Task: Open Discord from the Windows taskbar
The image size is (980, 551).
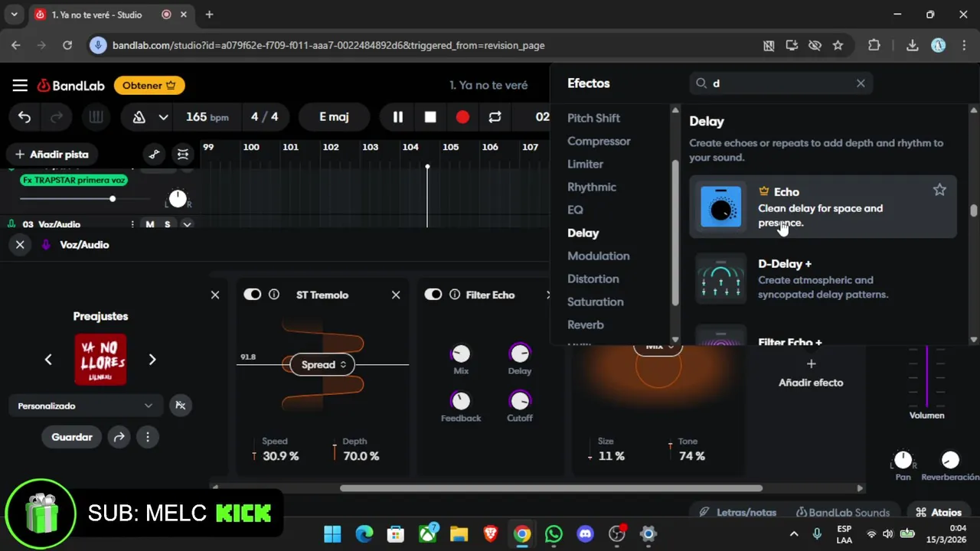Action: tap(585, 533)
